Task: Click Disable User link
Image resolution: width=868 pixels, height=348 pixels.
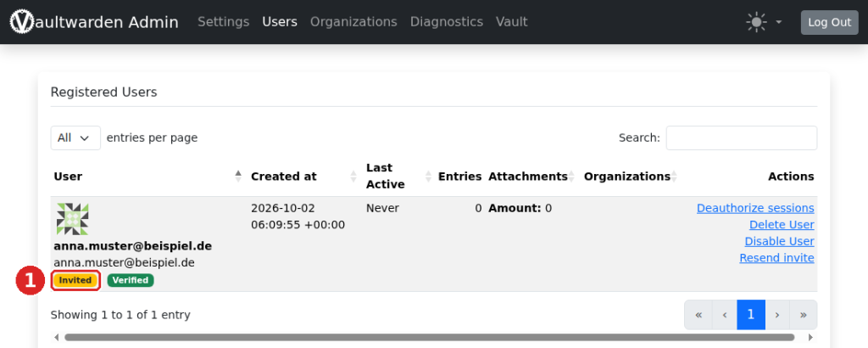Action: (x=780, y=242)
